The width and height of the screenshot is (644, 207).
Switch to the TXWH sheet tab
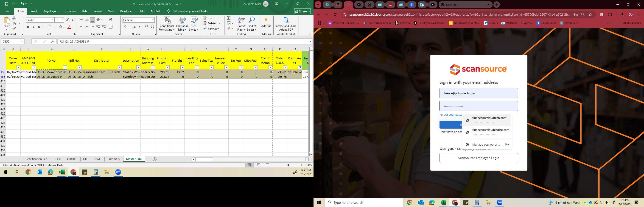click(x=97, y=159)
